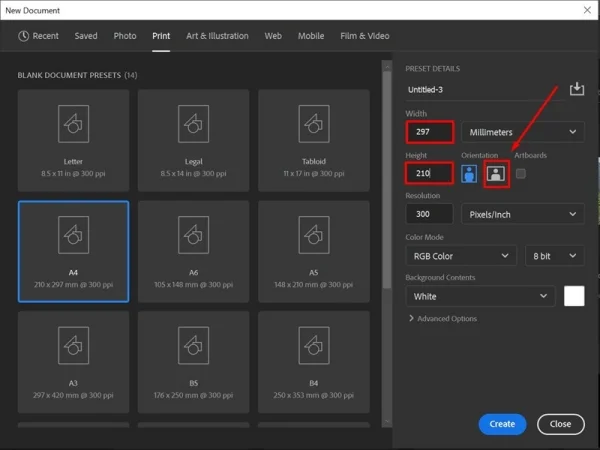Click the white background color swatch
The image size is (600, 450).
574,296
